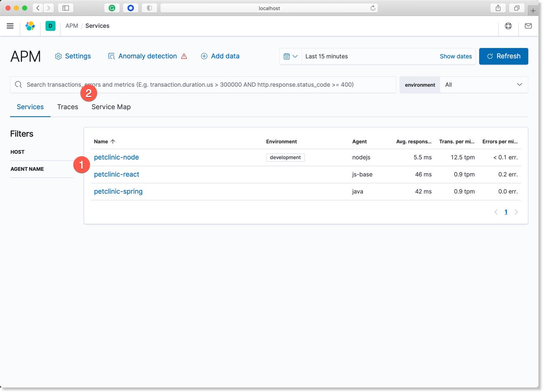Click Last 15 minutes time range

327,56
